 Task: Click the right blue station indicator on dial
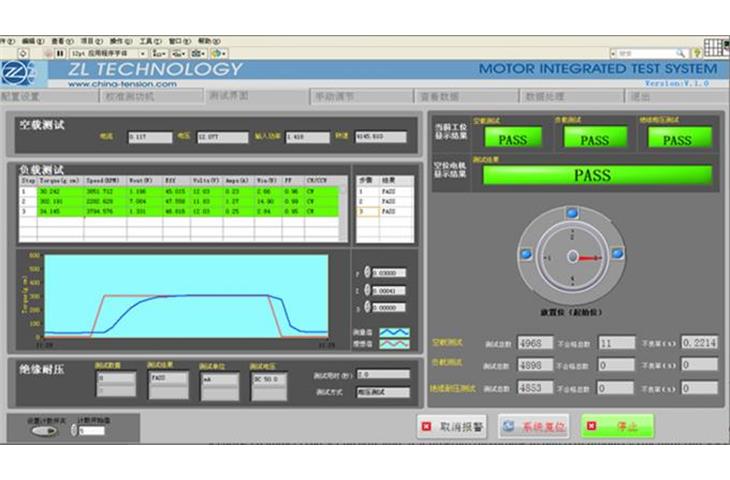tap(617, 254)
